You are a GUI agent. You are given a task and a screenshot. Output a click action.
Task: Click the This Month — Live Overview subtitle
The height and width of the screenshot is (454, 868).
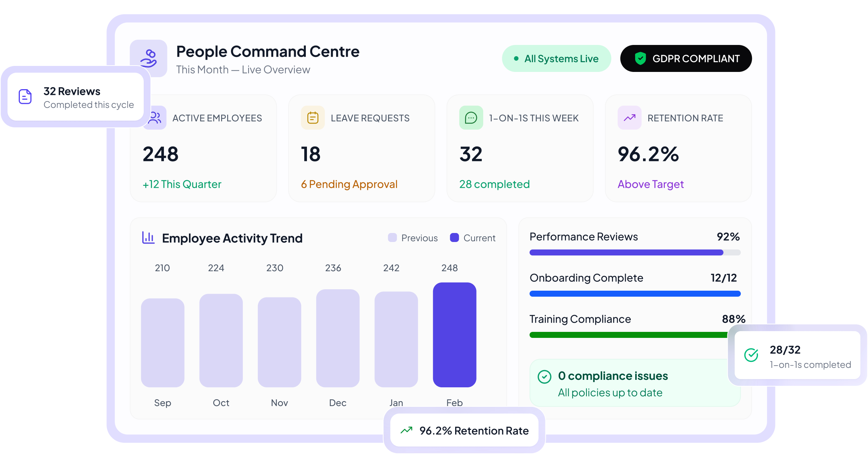tap(243, 70)
